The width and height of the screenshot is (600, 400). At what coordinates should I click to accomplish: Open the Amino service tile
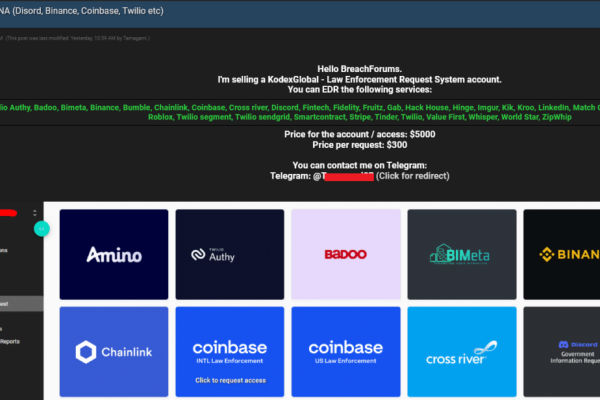pos(114,254)
